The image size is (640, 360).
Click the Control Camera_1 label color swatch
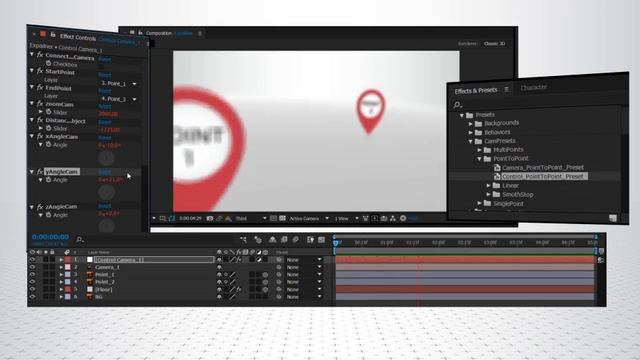68,260
